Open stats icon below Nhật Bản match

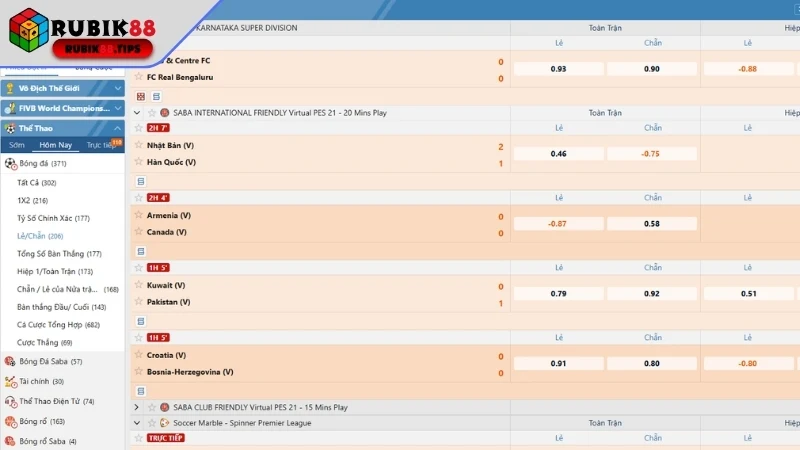click(x=141, y=181)
